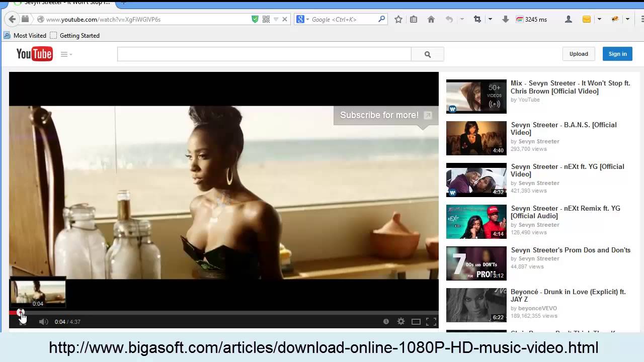Open the Downloads arrow icon
The width and height of the screenshot is (644, 362).
tap(506, 19)
